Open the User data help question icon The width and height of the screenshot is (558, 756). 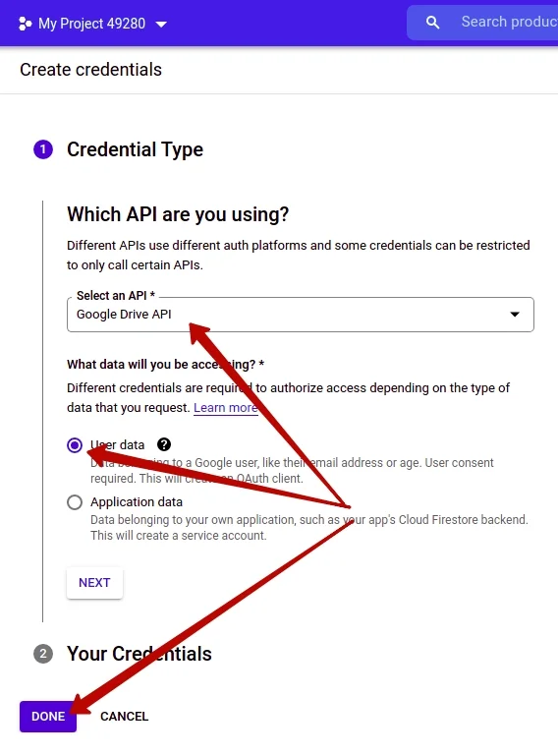coord(164,444)
